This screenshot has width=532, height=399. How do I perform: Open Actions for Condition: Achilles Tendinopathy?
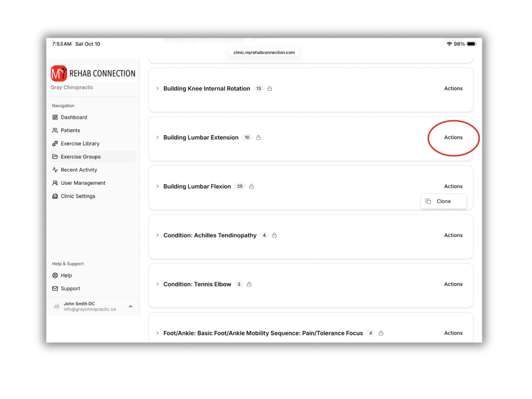453,235
